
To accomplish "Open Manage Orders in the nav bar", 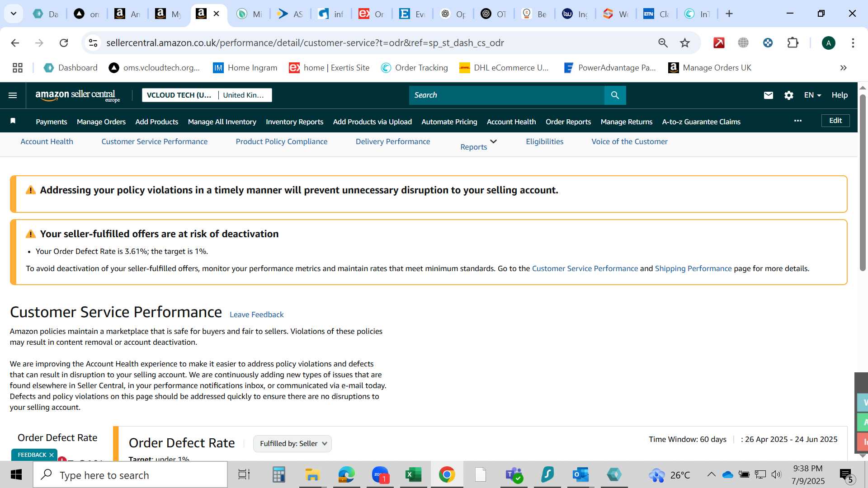I will coord(101,122).
